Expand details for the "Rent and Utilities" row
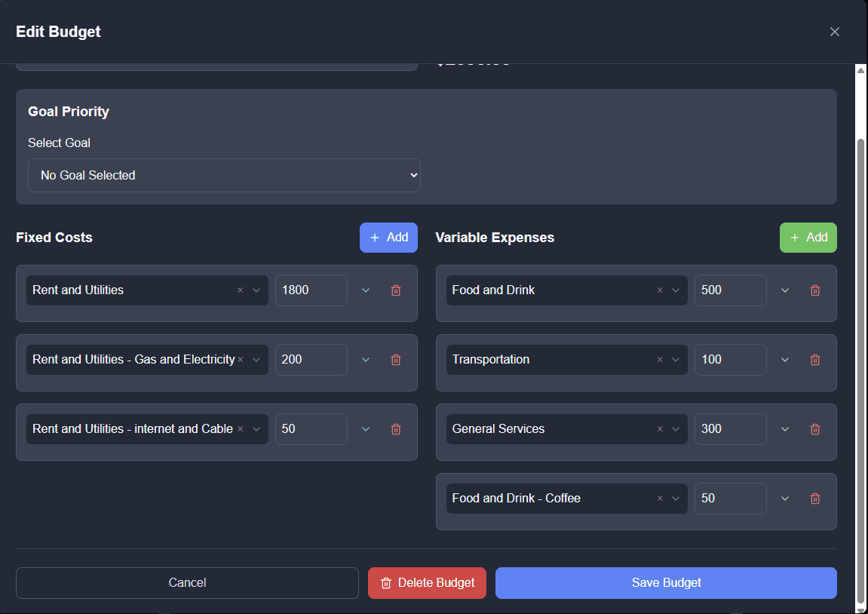The width and height of the screenshot is (868, 614). [x=366, y=290]
